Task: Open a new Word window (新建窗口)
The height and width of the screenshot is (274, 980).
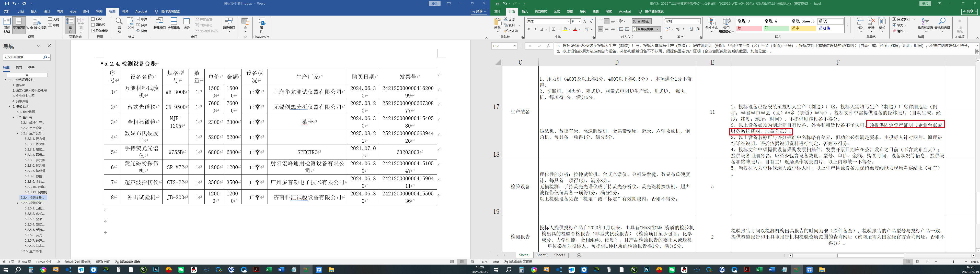Action: pos(159,23)
